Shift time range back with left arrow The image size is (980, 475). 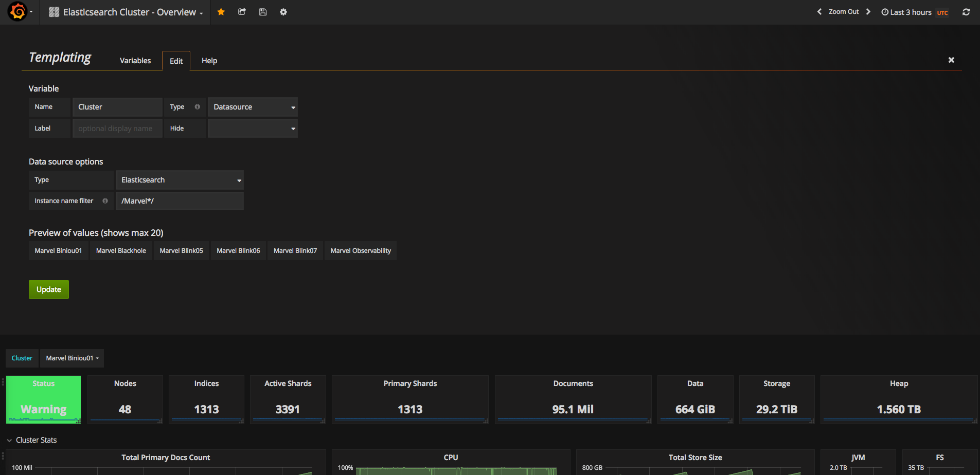coord(819,12)
